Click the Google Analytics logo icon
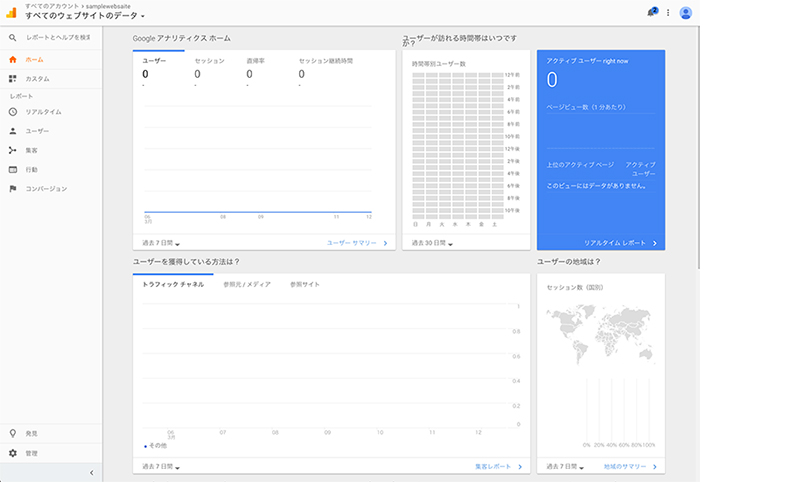 coord(11,12)
